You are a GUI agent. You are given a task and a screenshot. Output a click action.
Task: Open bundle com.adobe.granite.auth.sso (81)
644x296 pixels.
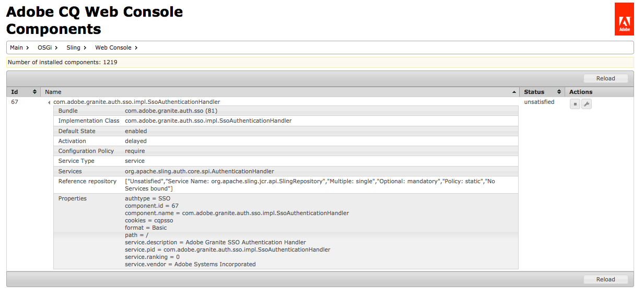pos(171,111)
